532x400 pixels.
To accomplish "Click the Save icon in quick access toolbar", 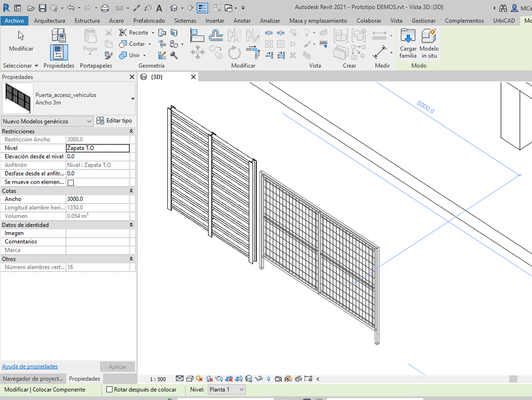I will [43, 8].
